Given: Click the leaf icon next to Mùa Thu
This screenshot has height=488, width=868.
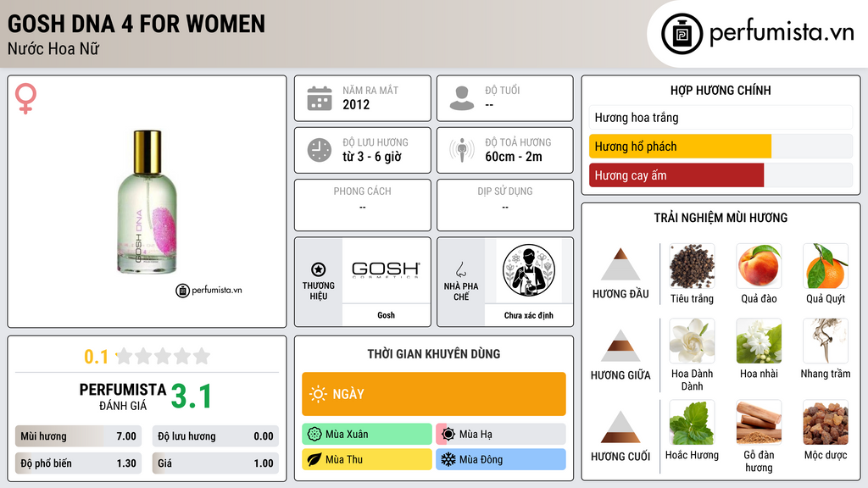Looking at the screenshot, I should tap(314, 459).
